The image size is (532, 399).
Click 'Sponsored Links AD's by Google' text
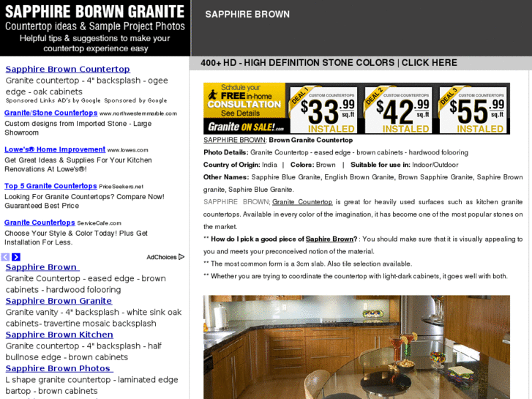click(x=53, y=100)
